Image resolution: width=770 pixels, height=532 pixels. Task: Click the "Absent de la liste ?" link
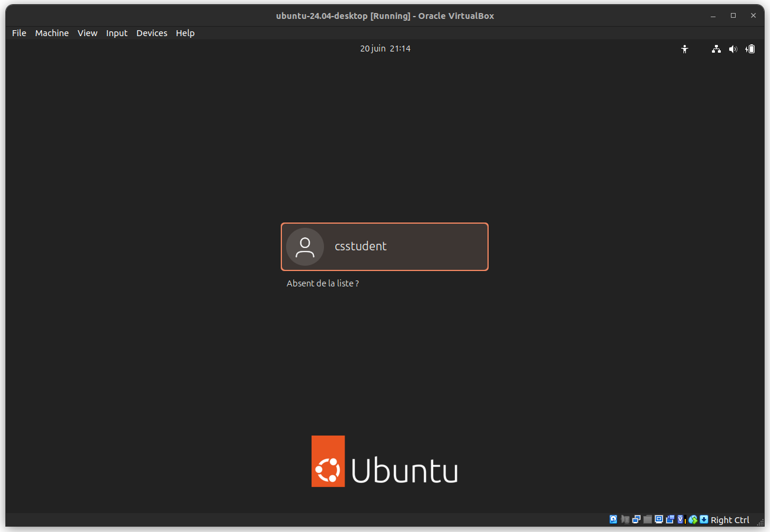coord(323,283)
